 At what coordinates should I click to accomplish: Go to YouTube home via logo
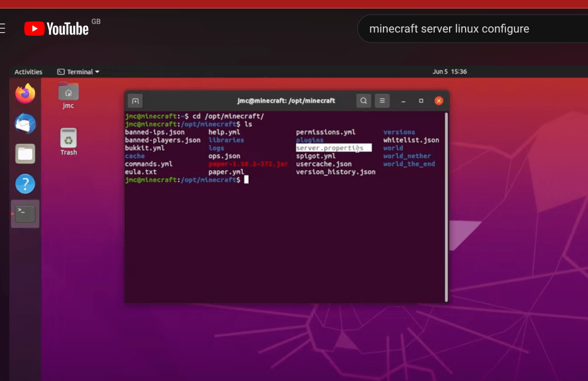56,29
